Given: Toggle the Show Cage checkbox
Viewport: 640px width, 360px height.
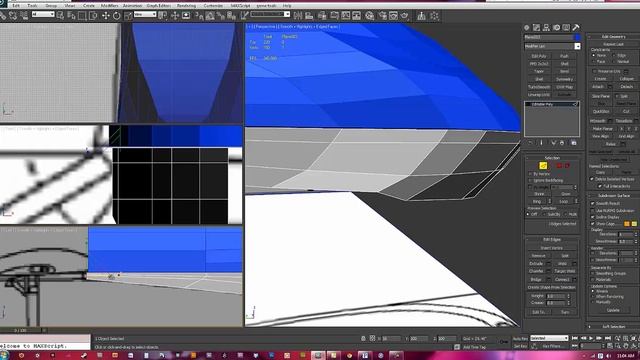Looking at the screenshot, I should click(592, 224).
